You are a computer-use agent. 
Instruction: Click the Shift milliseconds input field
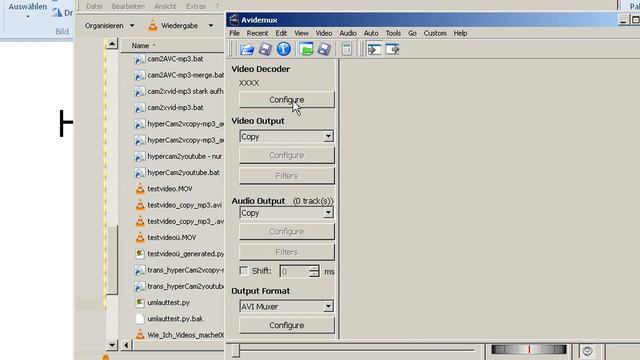click(x=295, y=271)
